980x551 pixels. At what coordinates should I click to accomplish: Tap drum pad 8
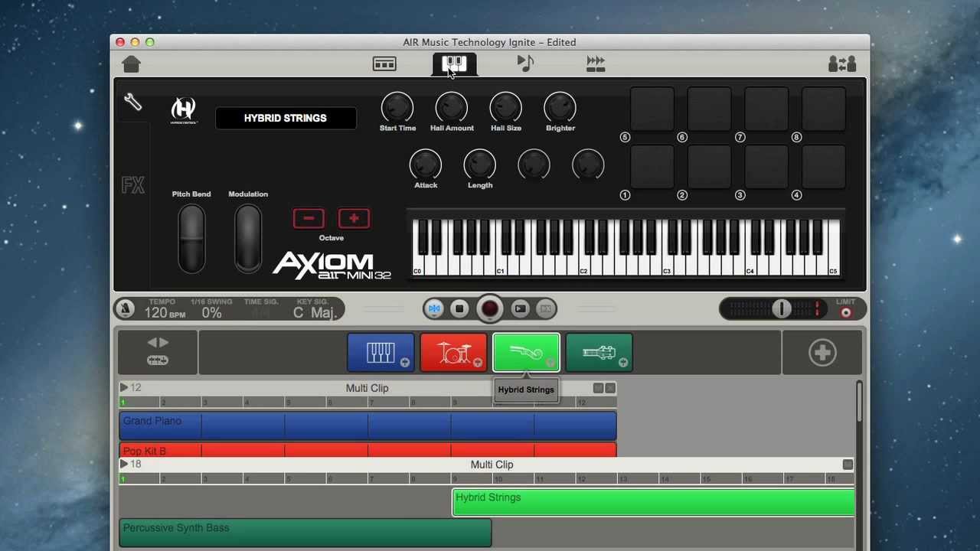click(824, 108)
